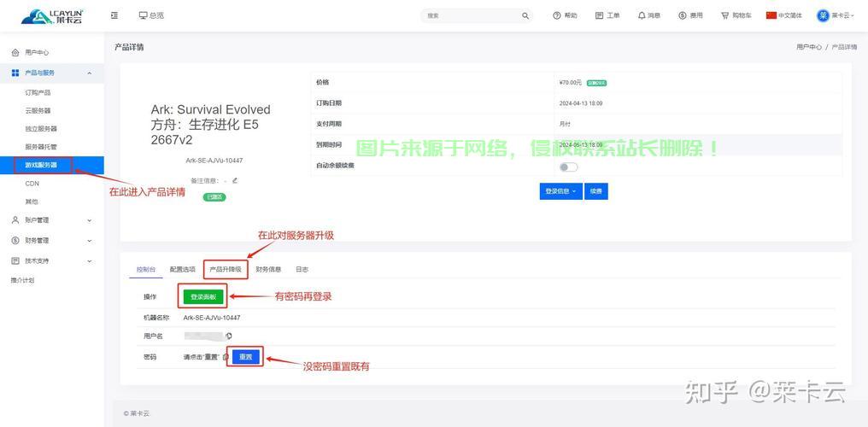Open 云服务器 in the sidebar
Viewport: 868px width, 427px height.
[x=38, y=111]
